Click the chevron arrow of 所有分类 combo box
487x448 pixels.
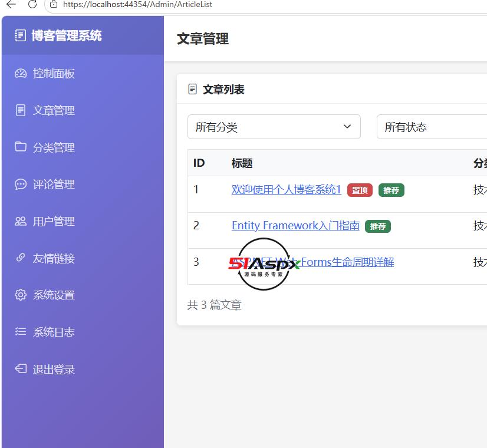tap(347, 127)
